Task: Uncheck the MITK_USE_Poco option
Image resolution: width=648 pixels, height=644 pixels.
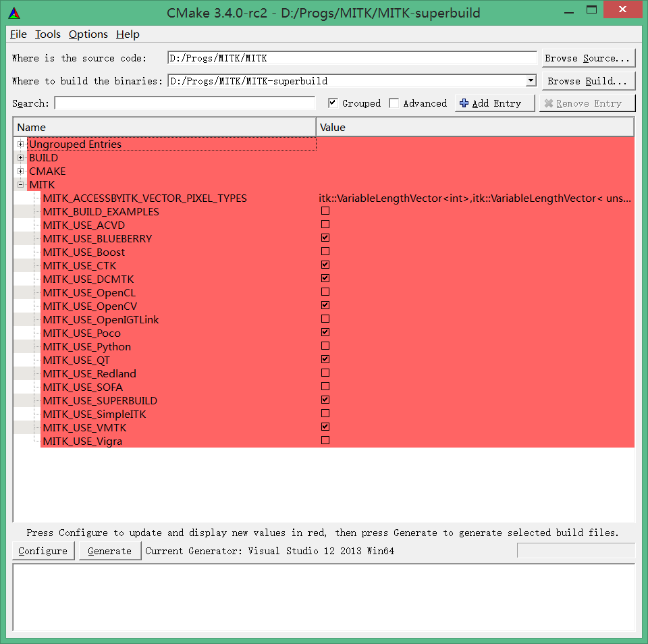Action: 325,332
